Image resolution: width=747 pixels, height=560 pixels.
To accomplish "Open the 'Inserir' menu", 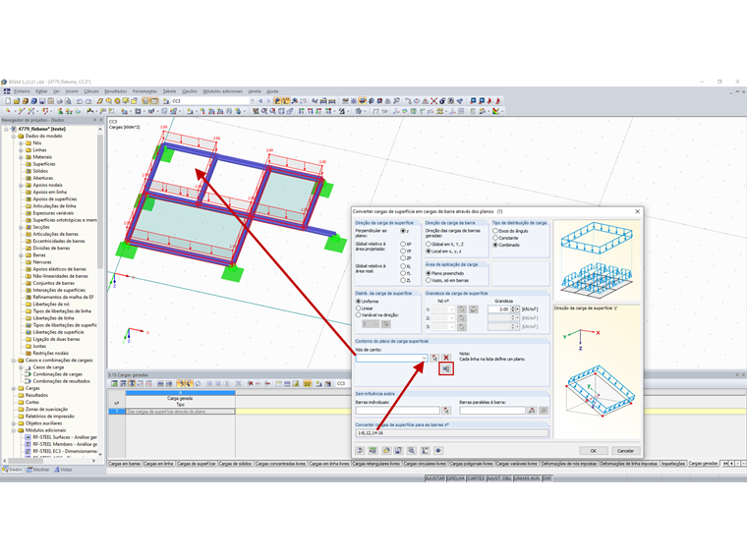I will [72, 91].
